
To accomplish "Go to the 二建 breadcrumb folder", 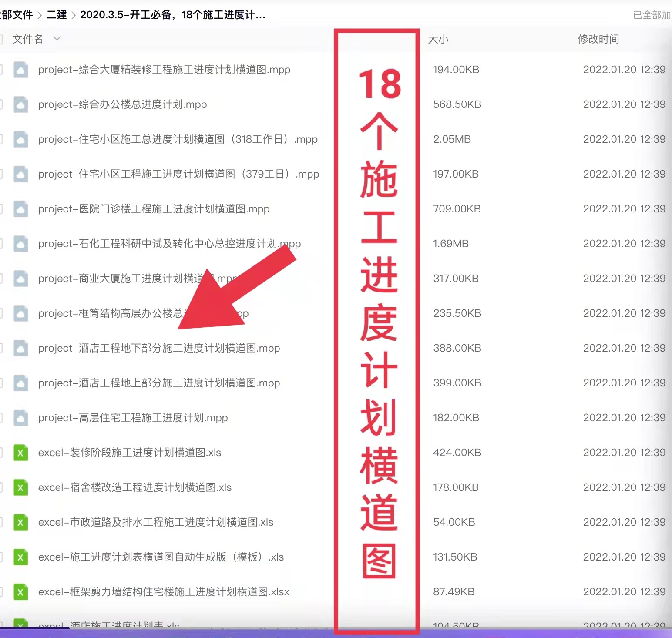I will (x=57, y=15).
